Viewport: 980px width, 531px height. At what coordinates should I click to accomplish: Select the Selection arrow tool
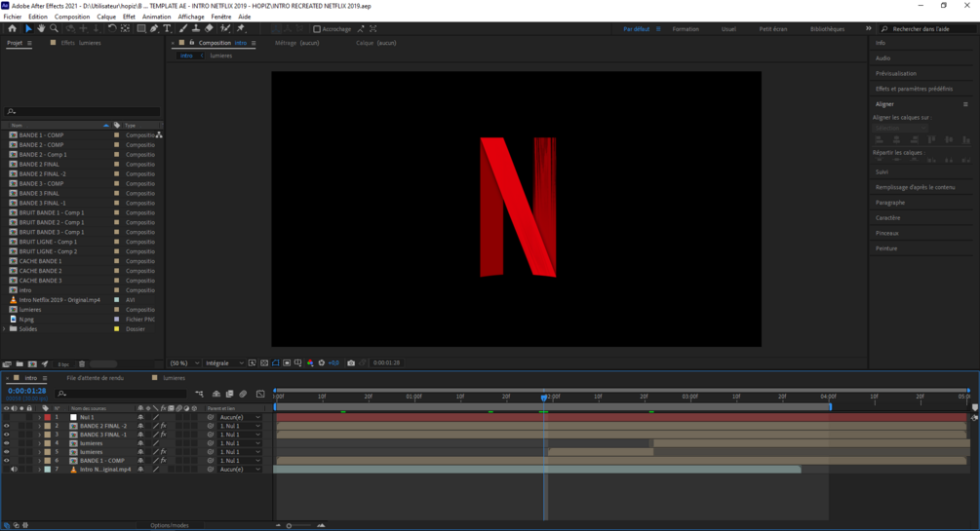point(28,28)
